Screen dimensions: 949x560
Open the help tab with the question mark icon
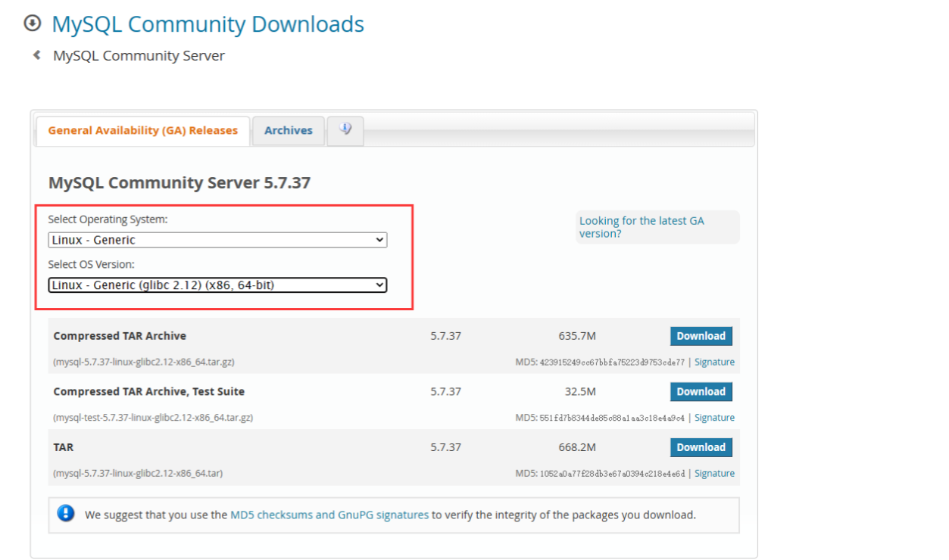click(345, 129)
